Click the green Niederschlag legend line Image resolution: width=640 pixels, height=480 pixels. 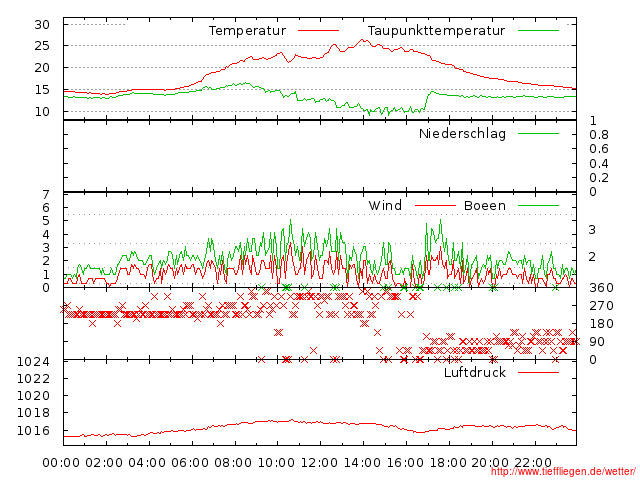[x=538, y=133]
